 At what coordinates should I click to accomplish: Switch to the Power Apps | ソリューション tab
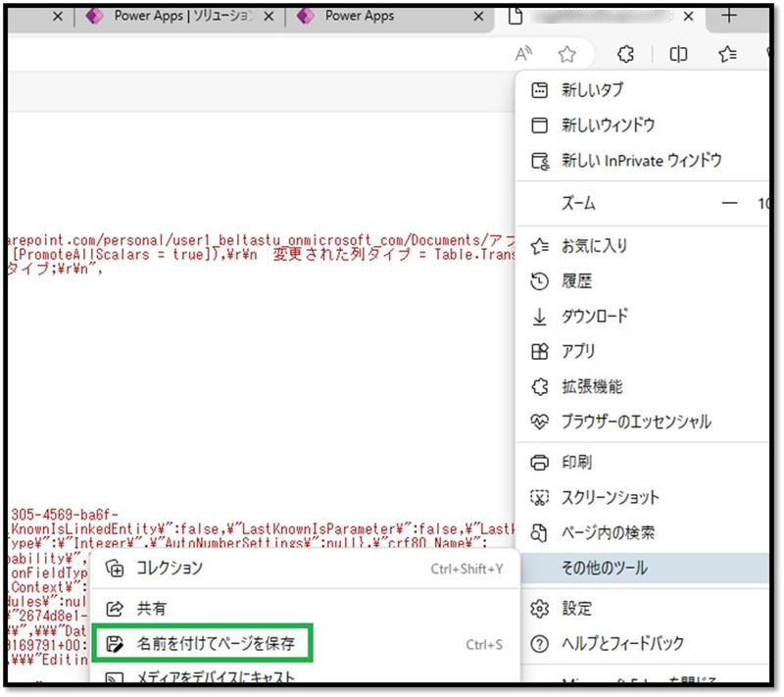click(180, 17)
